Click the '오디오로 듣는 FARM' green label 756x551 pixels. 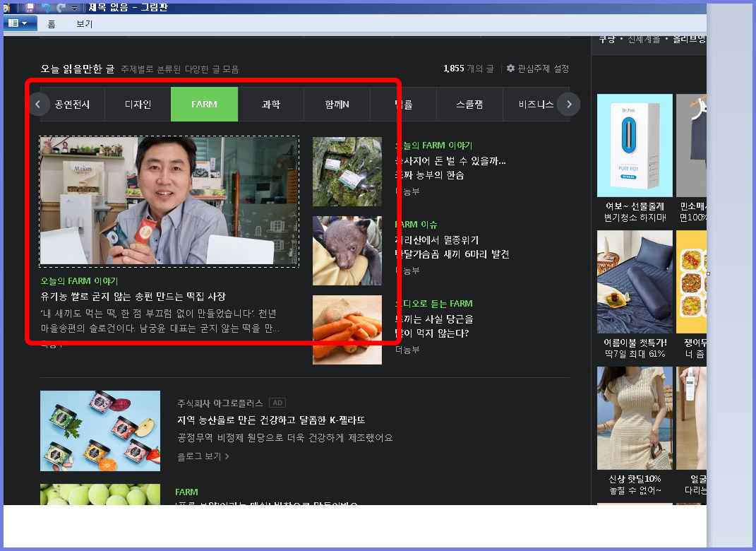(x=433, y=304)
